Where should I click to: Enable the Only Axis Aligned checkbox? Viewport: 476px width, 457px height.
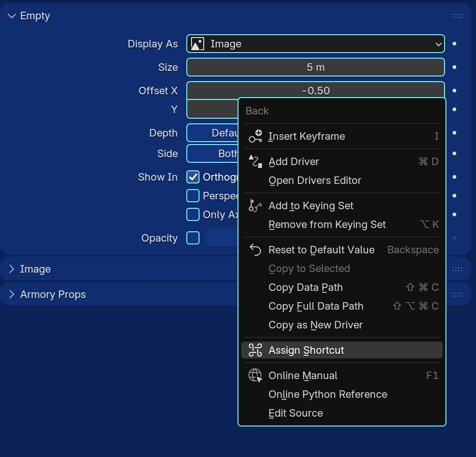193,214
